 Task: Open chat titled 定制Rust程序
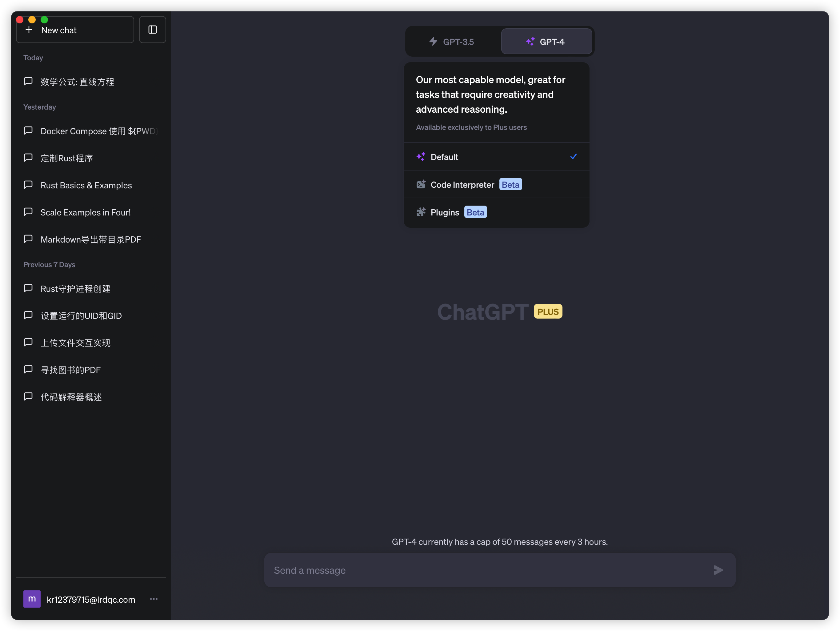(91, 158)
